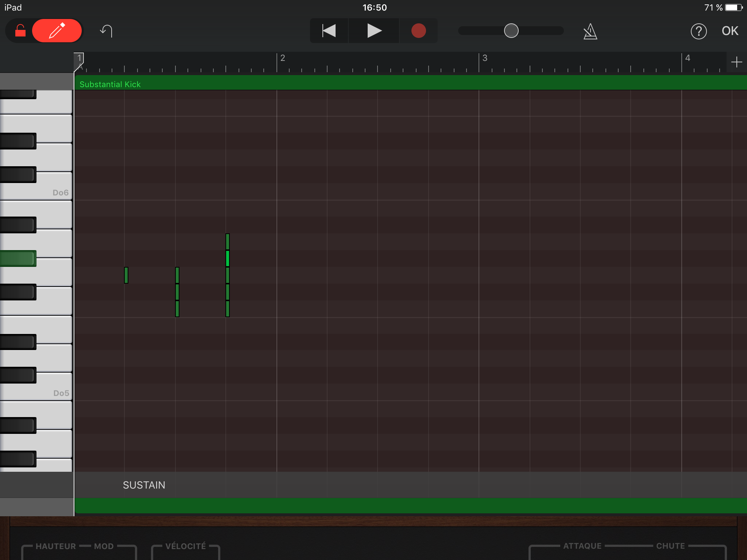Select the playhead marker at bar 1
Screen dimensions: 747x560
point(79,61)
